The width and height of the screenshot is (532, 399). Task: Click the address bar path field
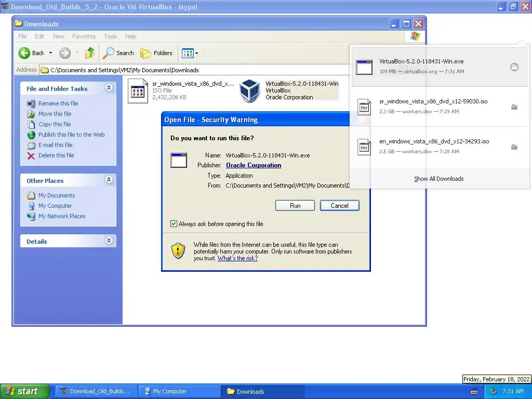click(x=195, y=70)
